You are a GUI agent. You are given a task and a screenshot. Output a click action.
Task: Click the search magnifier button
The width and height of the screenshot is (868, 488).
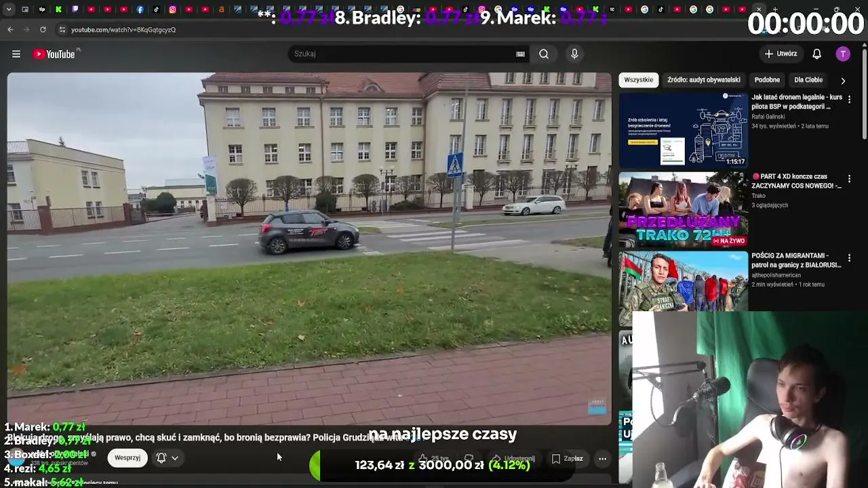[x=544, y=54]
